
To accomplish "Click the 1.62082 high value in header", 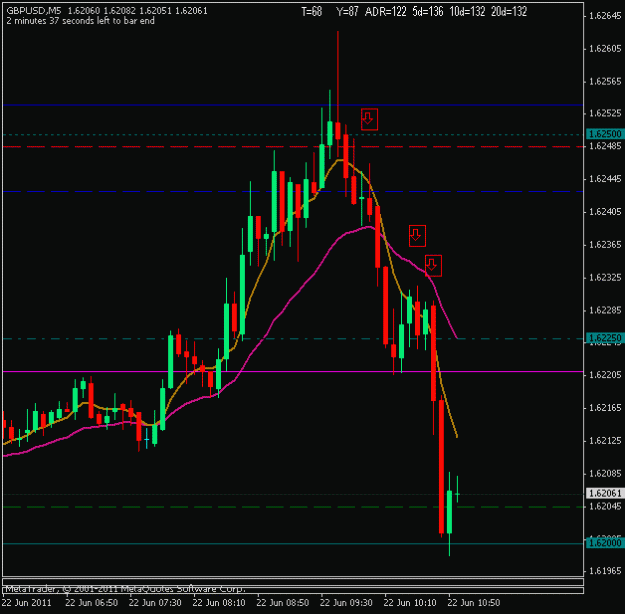I will point(120,11).
